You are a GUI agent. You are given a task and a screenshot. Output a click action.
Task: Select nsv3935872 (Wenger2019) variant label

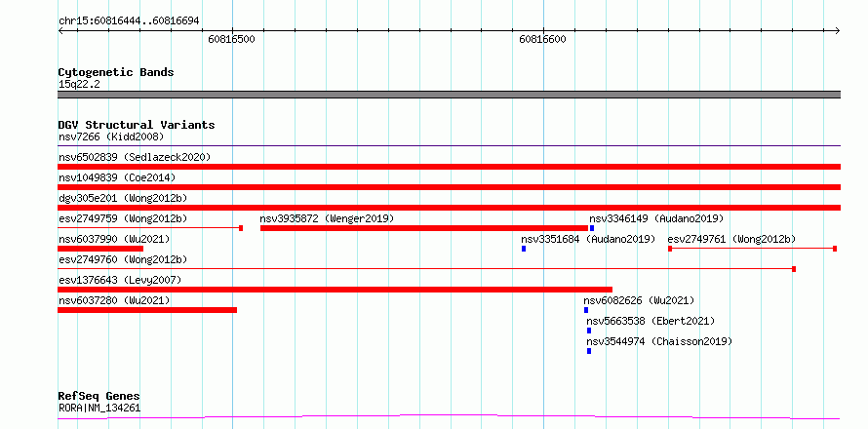pos(327,218)
